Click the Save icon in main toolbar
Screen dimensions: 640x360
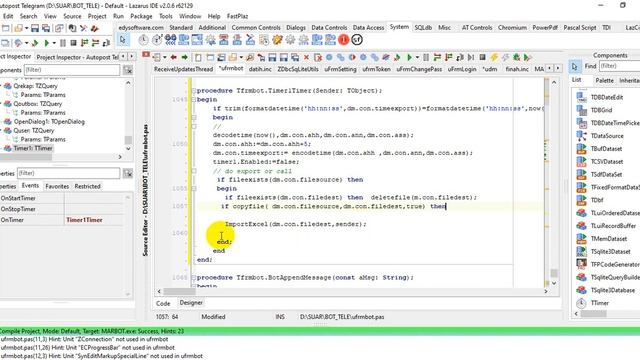[35, 28]
